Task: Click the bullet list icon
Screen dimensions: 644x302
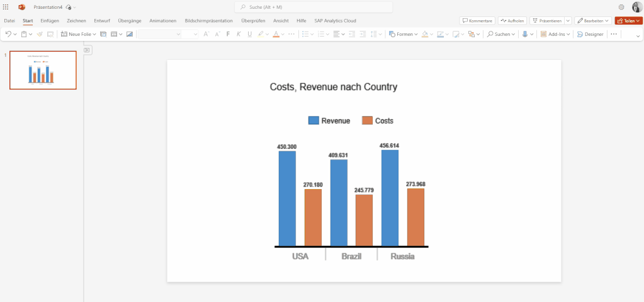Action: 305,34
